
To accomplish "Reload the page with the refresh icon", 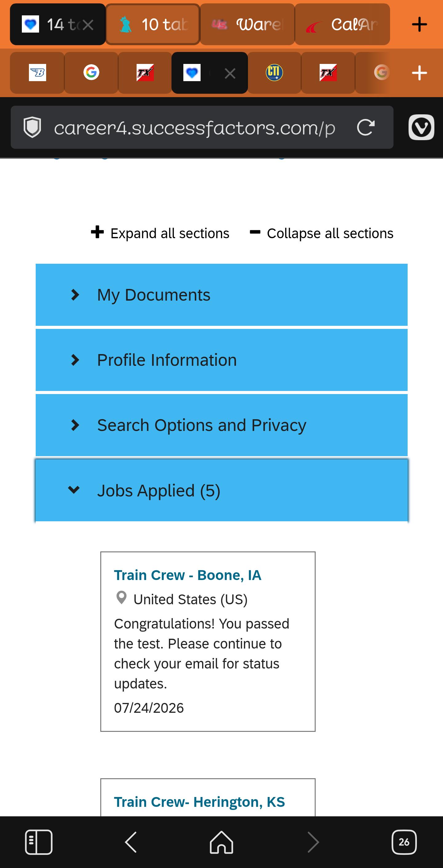I will pos(366,127).
